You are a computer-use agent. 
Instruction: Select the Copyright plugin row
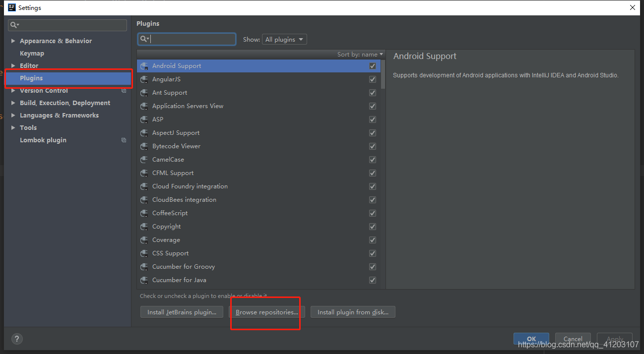tap(258, 227)
